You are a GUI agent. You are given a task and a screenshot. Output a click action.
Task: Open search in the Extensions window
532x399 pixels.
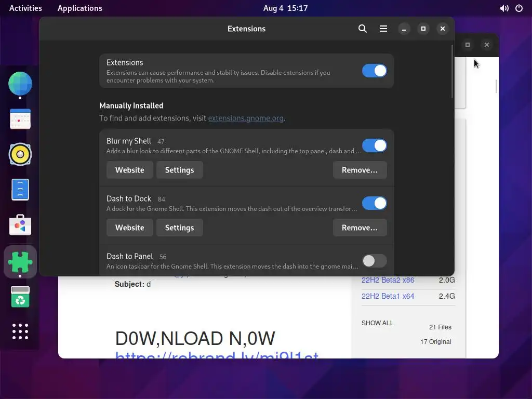pyautogui.click(x=362, y=29)
